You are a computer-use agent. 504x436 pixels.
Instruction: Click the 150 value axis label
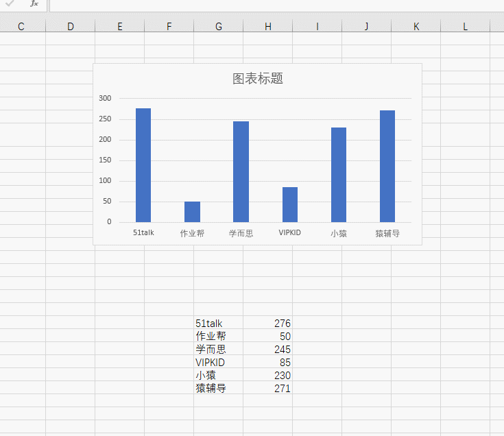click(105, 160)
